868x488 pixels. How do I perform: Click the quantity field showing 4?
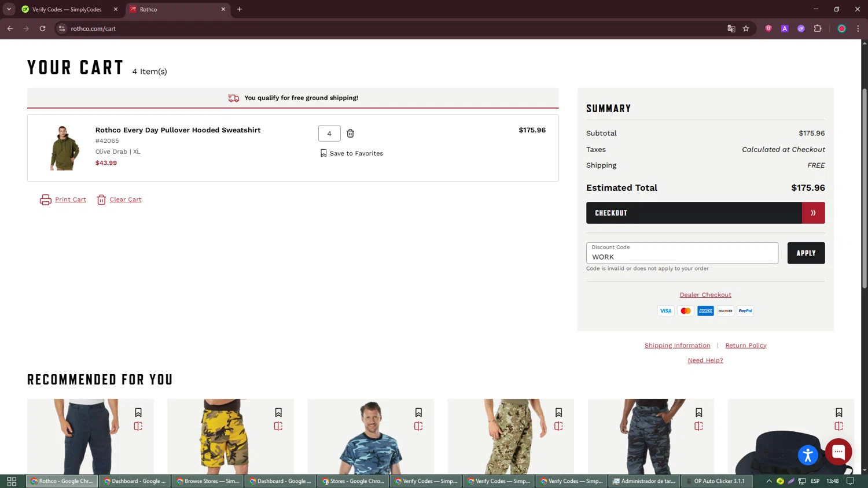tap(329, 134)
